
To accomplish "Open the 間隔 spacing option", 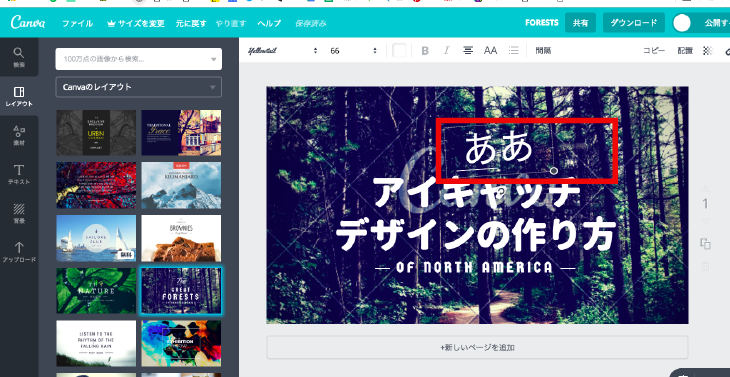I will [x=543, y=51].
